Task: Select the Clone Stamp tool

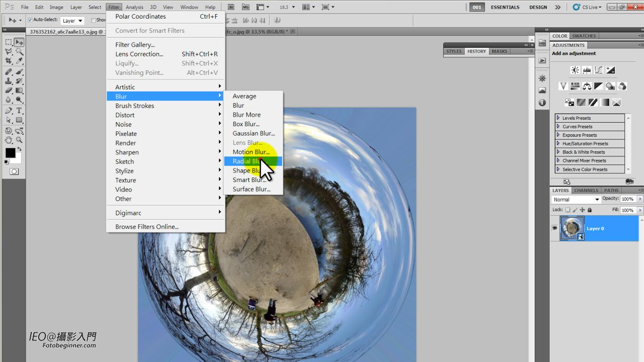Action: [x=9, y=81]
